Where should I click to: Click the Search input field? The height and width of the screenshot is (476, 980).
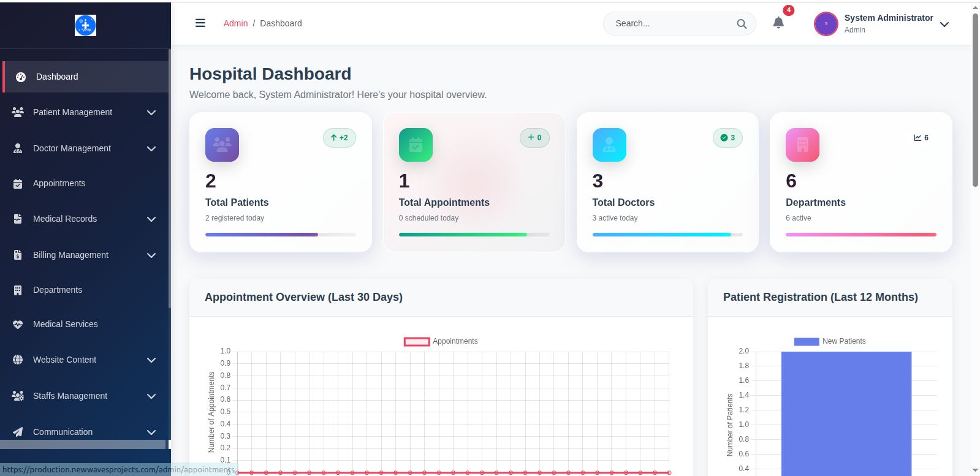[x=671, y=23]
